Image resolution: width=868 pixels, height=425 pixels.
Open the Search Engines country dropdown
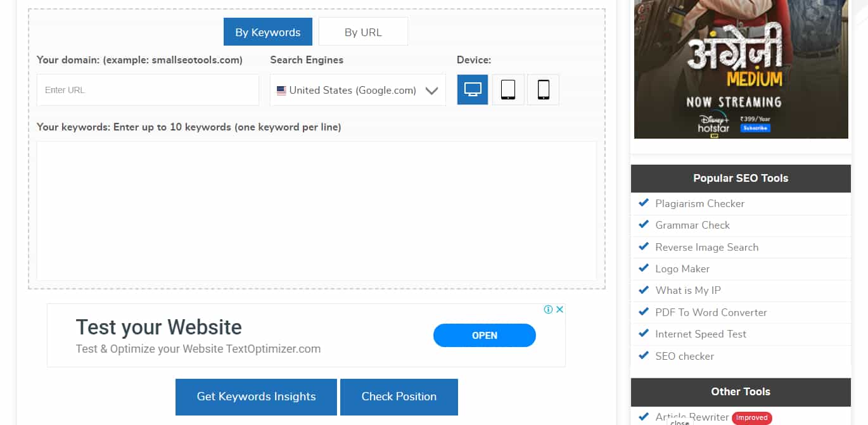[x=431, y=90]
